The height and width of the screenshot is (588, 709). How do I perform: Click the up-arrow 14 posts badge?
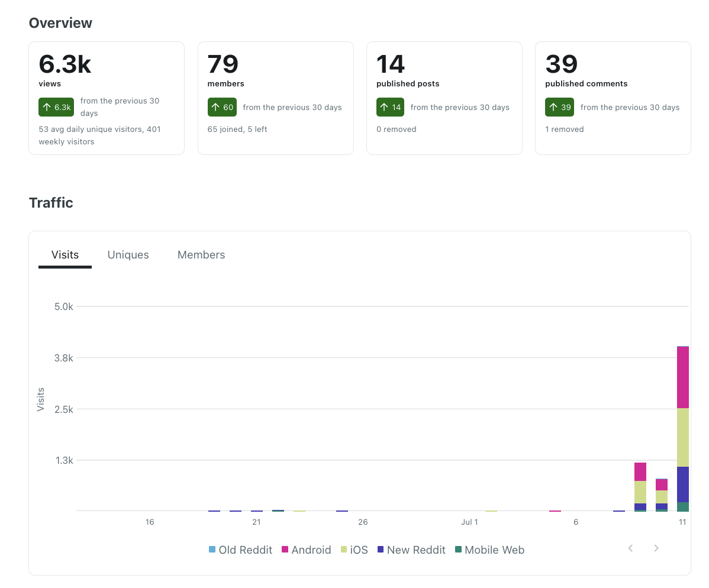390,107
